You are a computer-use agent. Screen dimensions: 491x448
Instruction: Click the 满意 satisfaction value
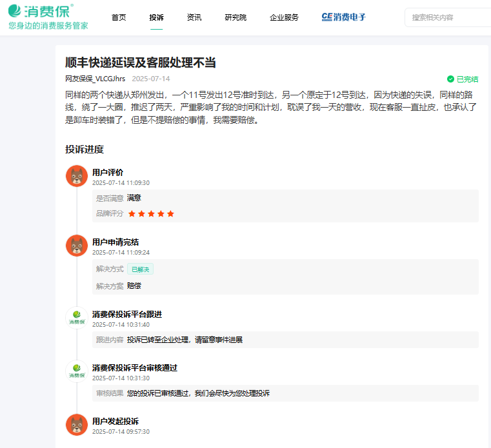134,198
